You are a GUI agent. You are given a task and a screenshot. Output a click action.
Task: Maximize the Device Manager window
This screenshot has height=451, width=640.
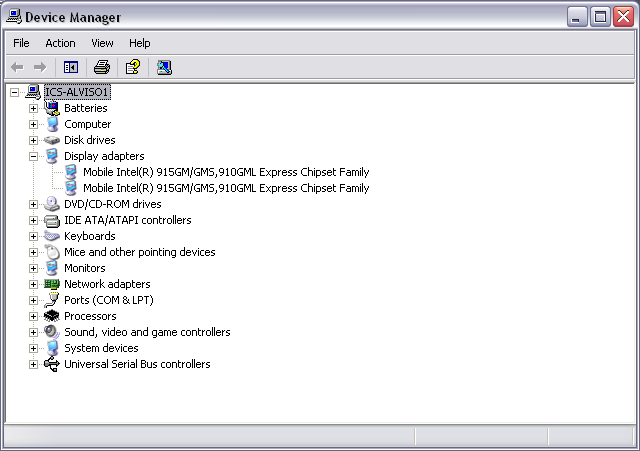coord(600,17)
